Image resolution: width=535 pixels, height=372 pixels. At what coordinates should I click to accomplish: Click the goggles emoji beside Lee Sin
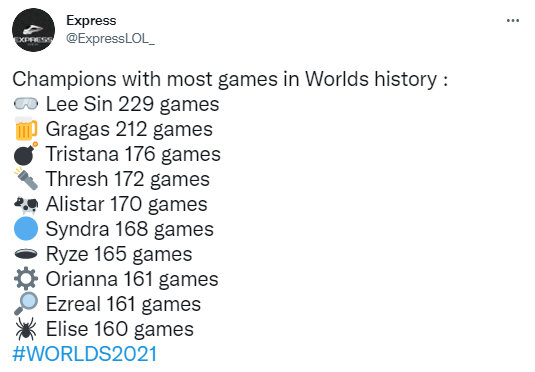click(26, 104)
